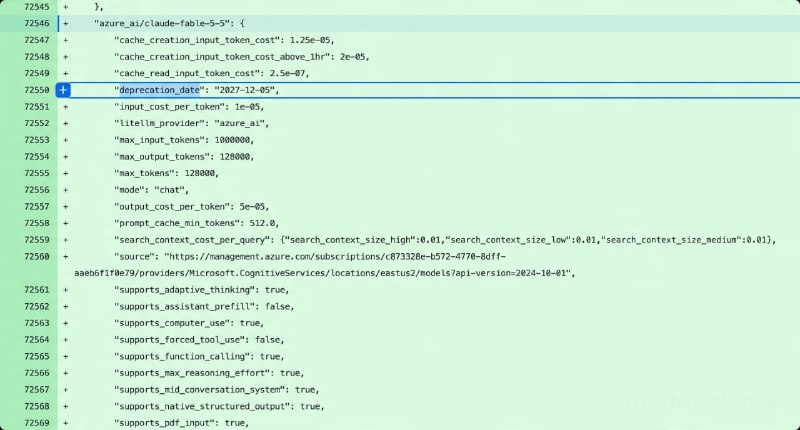The image size is (800, 430).
Task: Click "supports_computer_use" key text
Action: point(174,323)
